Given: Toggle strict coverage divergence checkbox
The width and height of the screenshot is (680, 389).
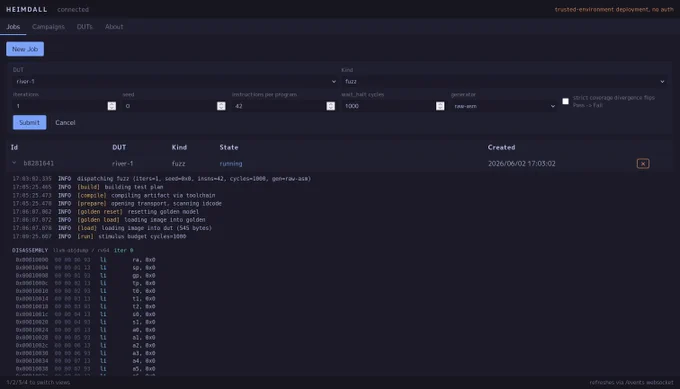Looking at the screenshot, I should pos(566,101).
